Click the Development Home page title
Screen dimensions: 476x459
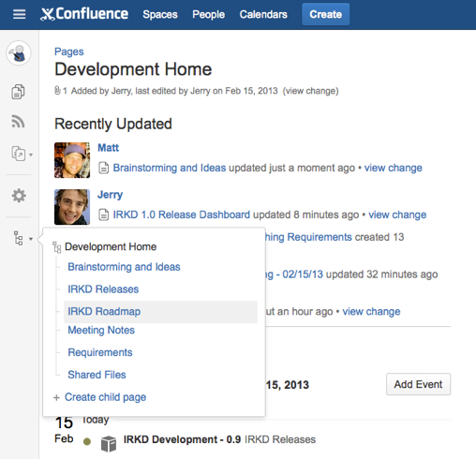coord(133,69)
